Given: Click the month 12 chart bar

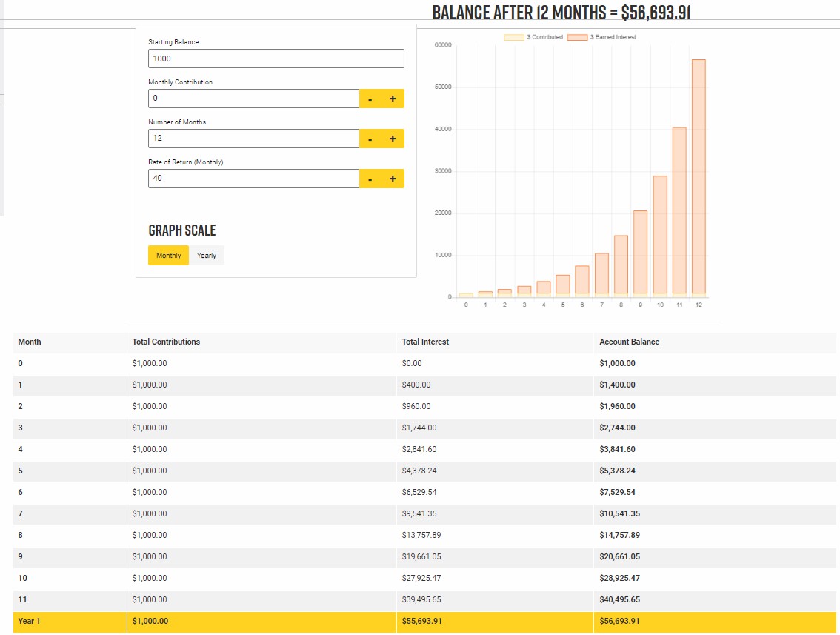Looking at the screenshot, I should (699, 178).
